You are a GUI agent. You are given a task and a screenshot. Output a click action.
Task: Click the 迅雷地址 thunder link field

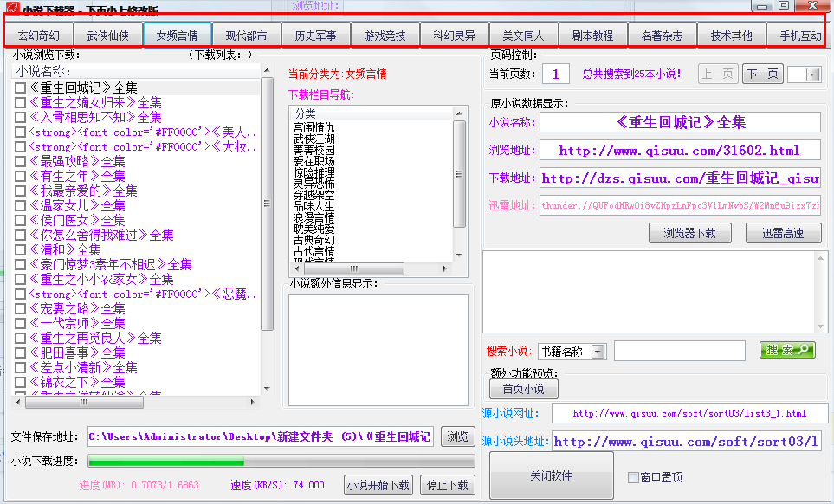[680, 205]
